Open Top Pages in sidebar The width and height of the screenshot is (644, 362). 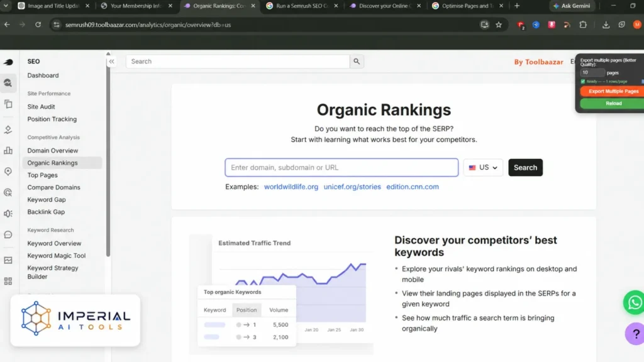pyautogui.click(x=42, y=175)
